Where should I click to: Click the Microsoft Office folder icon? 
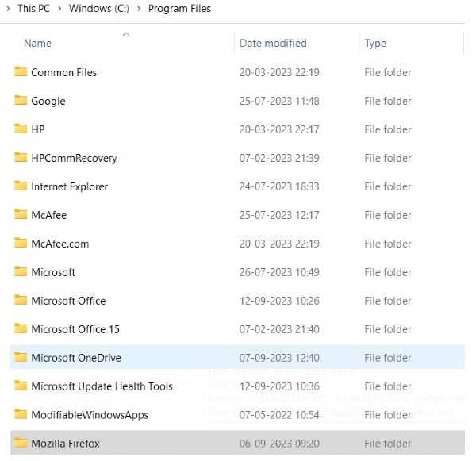point(21,300)
